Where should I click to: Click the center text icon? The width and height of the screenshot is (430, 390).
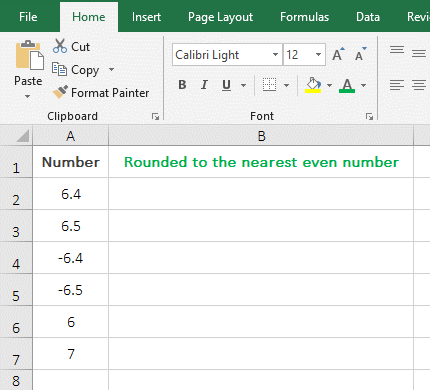click(x=419, y=85)
